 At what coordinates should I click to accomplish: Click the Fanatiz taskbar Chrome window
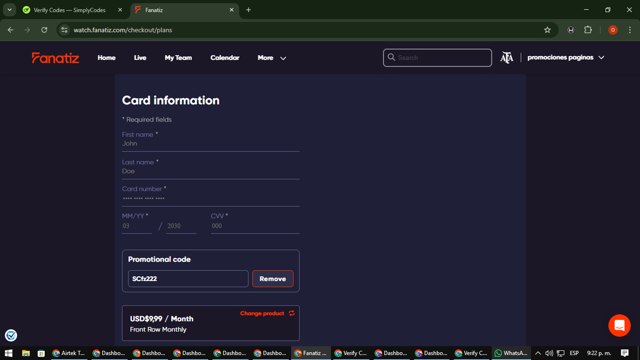coord(311,353)
